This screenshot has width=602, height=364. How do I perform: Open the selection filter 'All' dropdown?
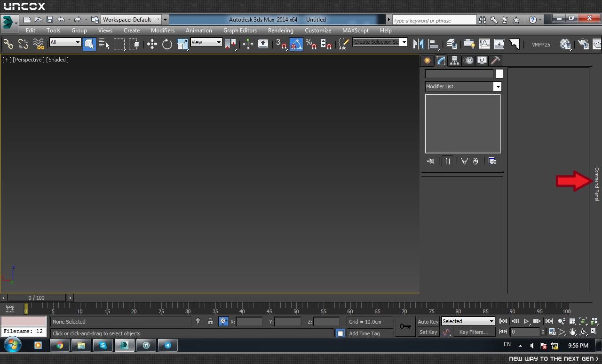click(65, 42)
